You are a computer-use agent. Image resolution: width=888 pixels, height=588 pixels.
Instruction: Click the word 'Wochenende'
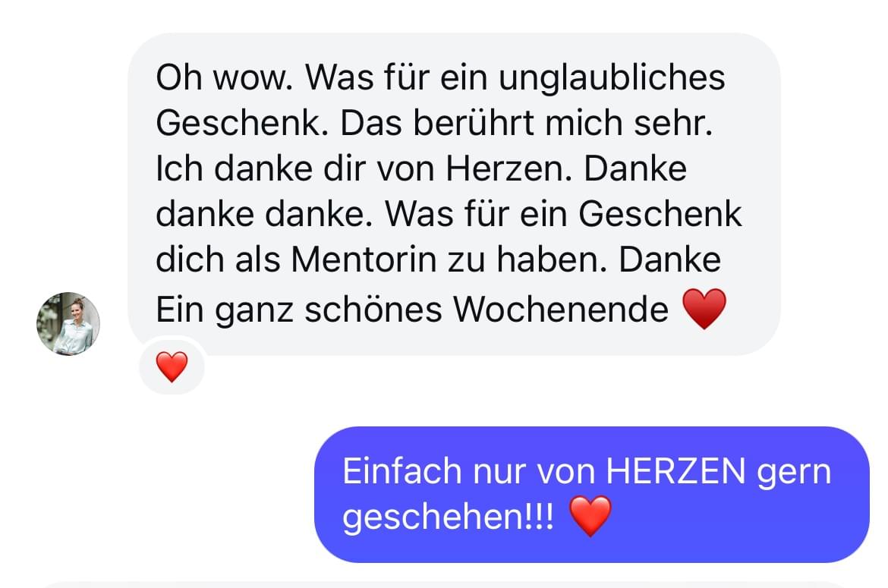561,310
